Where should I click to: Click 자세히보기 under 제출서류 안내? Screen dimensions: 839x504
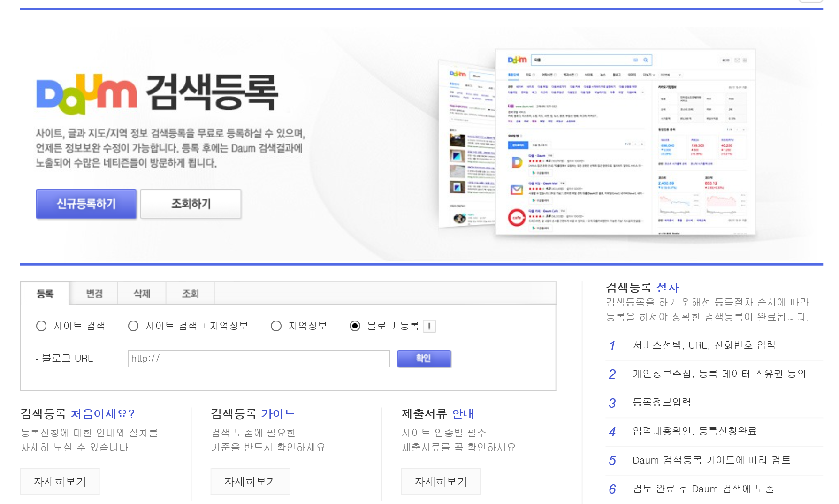[x=441, y=481]
